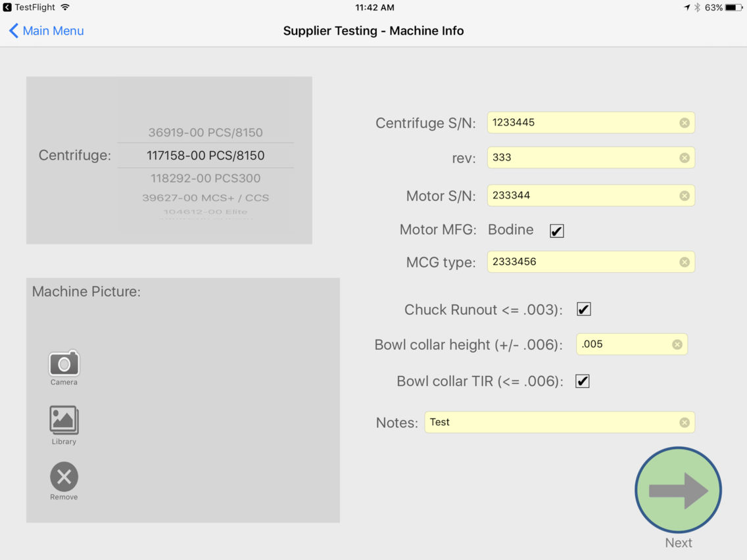Open TestFlight via the status bar badge
The width and height of the screenshot is (747, 560).
coord(7,7)
